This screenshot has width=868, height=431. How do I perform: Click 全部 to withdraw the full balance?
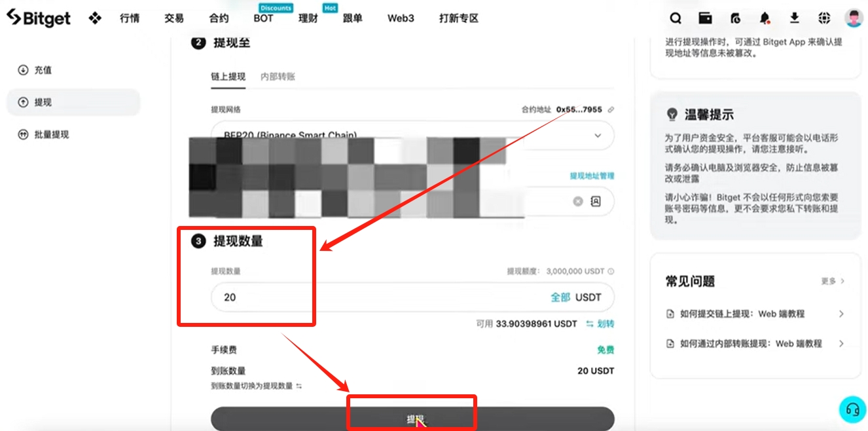pyautogui.click(x=560, y=297)
